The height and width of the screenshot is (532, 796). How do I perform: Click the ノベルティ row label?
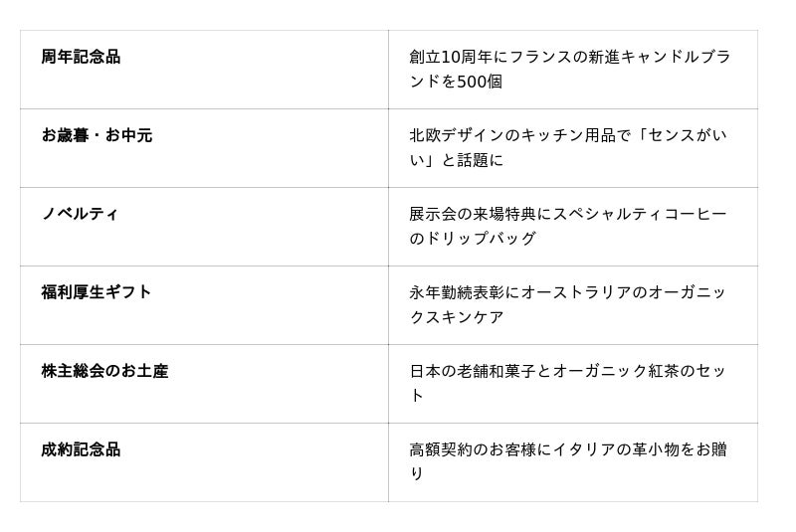[x=80, y=214]
